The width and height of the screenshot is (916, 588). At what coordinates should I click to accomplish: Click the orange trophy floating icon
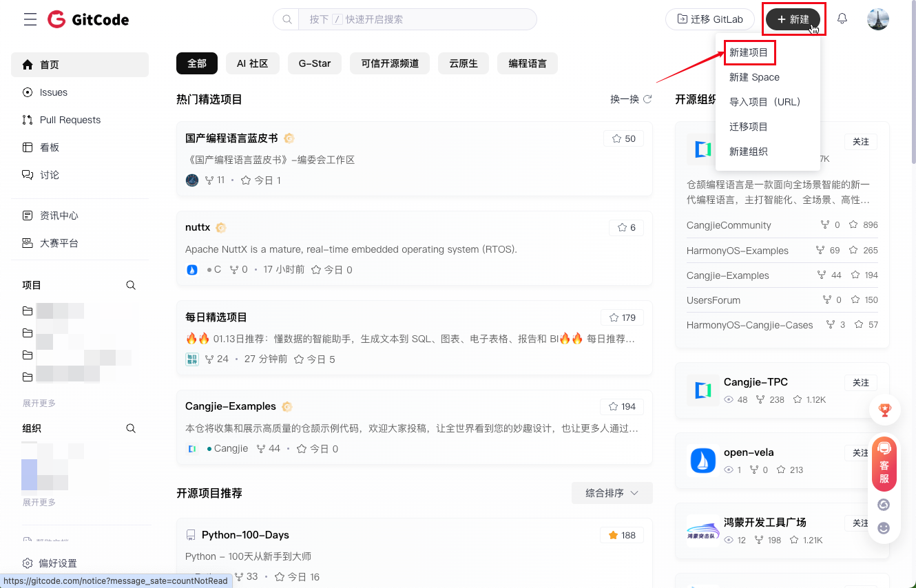[884, 410]
